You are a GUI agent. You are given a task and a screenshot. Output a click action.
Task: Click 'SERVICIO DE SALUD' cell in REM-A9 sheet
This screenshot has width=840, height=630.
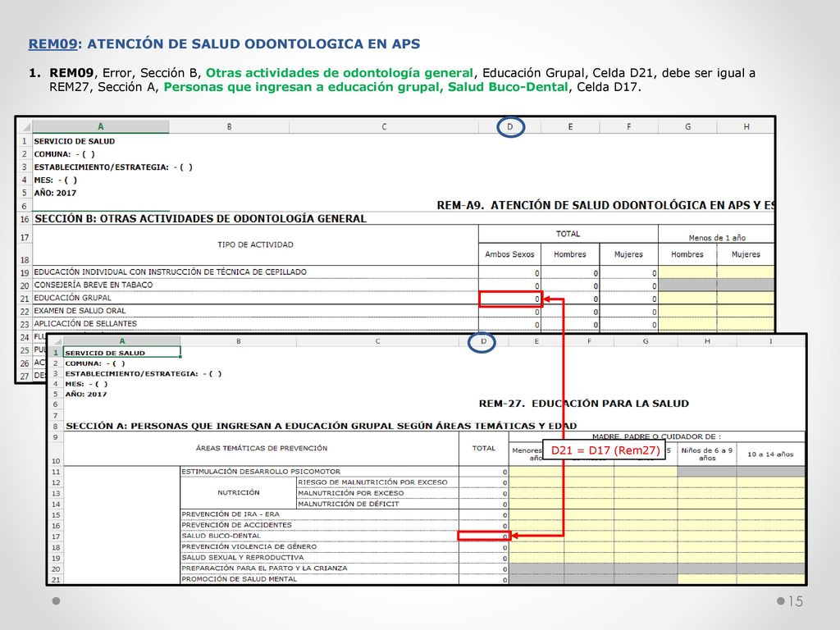tap(75, 141)
